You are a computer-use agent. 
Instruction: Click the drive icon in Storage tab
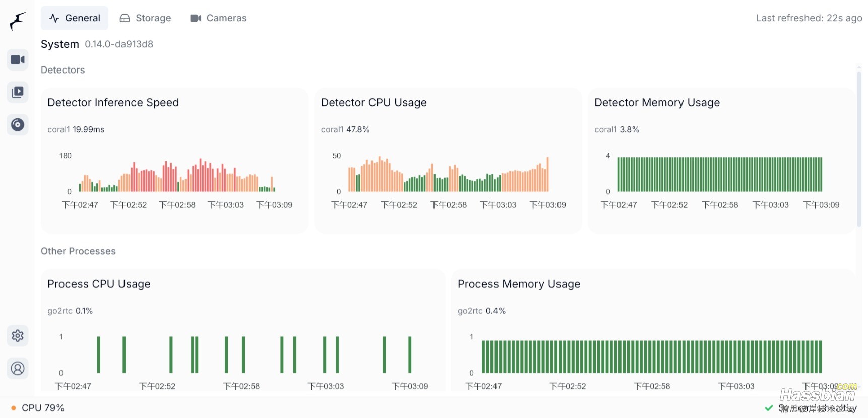pos(125,18)
